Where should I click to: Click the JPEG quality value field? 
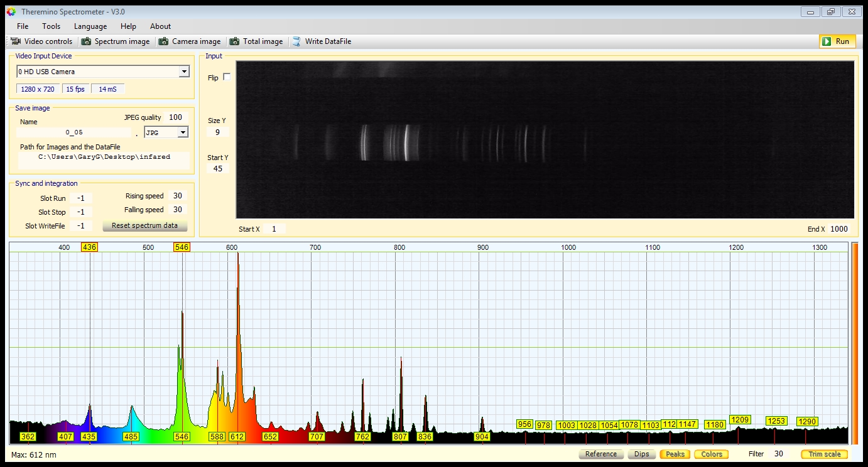[x=175, y=117]
